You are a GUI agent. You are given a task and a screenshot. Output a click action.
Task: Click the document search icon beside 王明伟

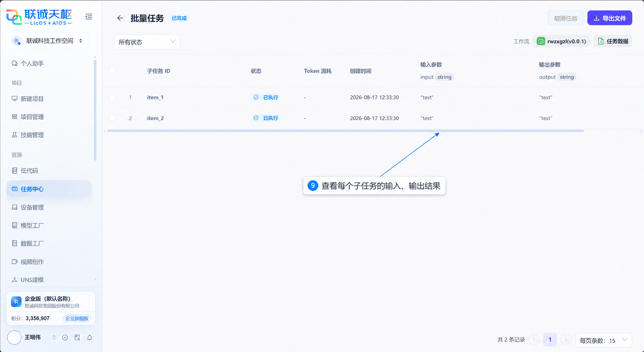point(77,338)
